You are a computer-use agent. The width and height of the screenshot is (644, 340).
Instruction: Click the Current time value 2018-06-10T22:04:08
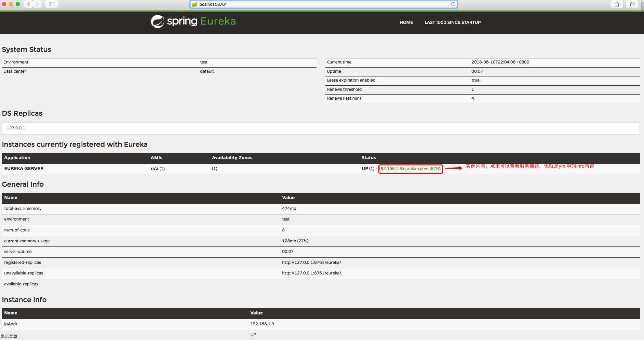[x=500, y=62]
